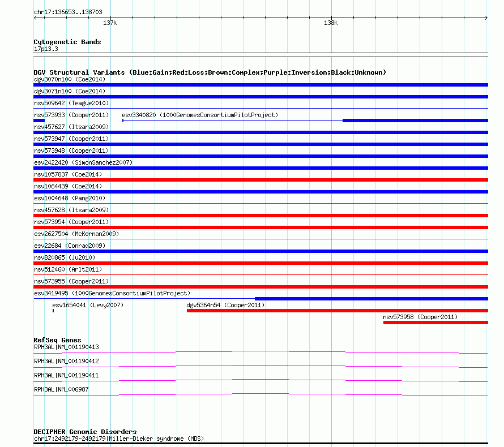The height and width of the screenshot is (447, 504).
Task: Click the 137k ruler tick label
Action: tap(110, 23)
